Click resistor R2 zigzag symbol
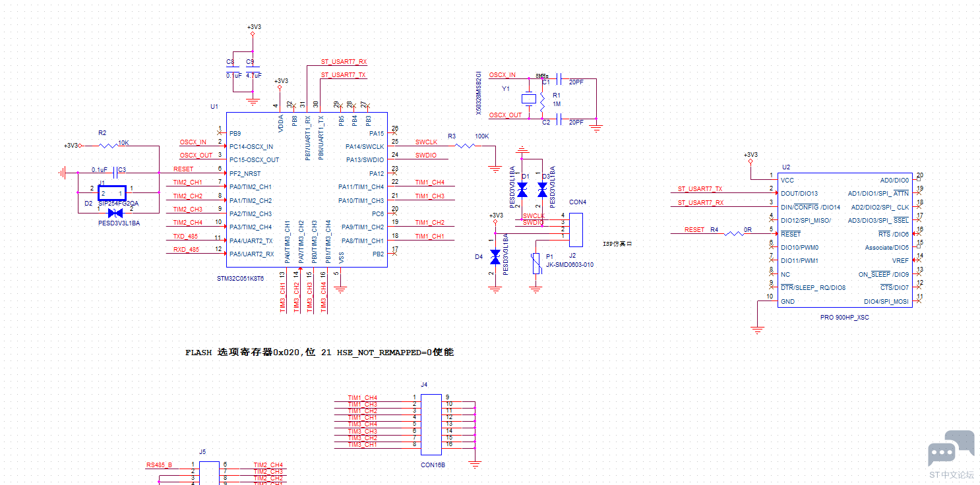Screen dimensions: 980x485 point(107,146)
